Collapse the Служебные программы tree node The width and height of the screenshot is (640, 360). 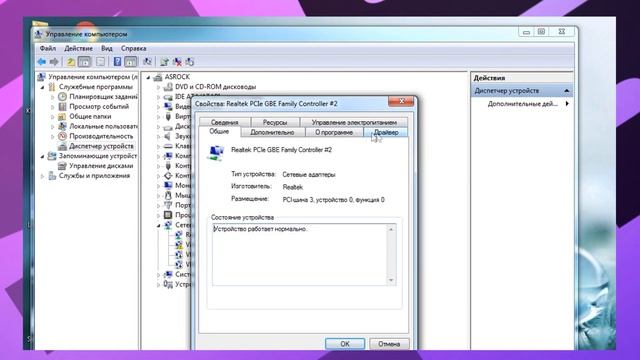[x=42, y=87]
